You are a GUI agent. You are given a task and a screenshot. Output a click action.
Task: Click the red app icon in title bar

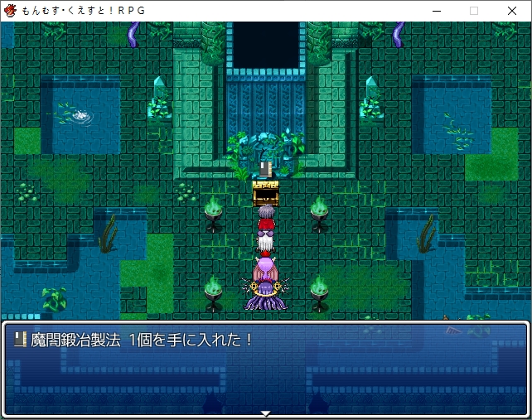[x=10, y=11]
